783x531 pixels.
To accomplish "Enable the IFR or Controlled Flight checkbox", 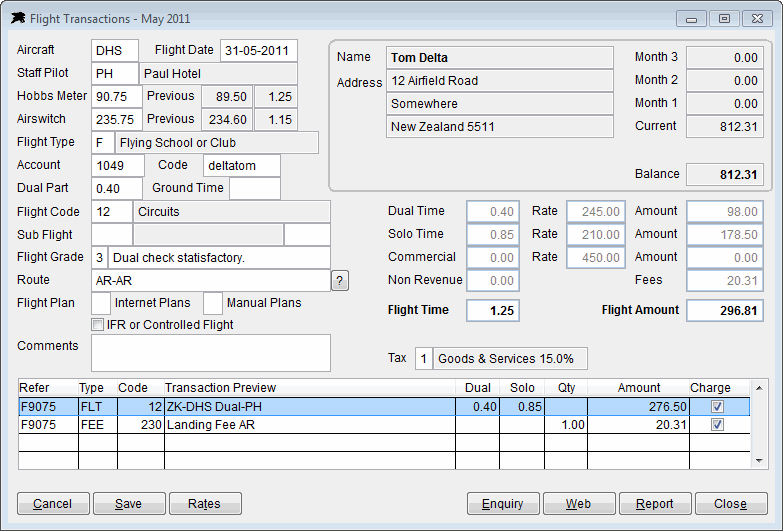I will tap(98, 325).
